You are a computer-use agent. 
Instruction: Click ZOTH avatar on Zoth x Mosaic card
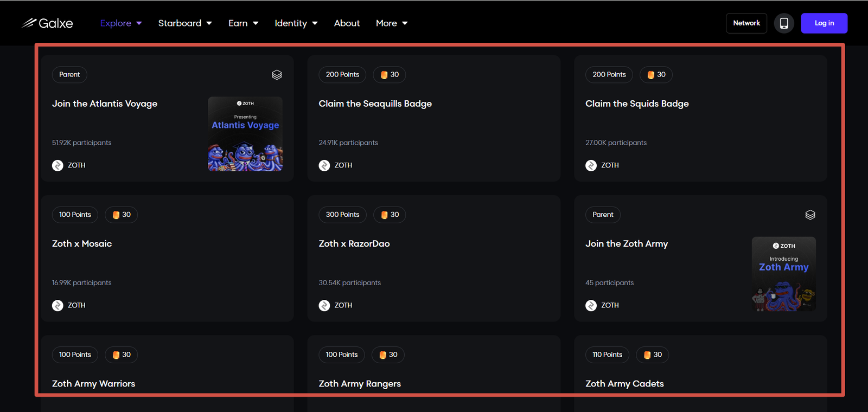(58, 306)
